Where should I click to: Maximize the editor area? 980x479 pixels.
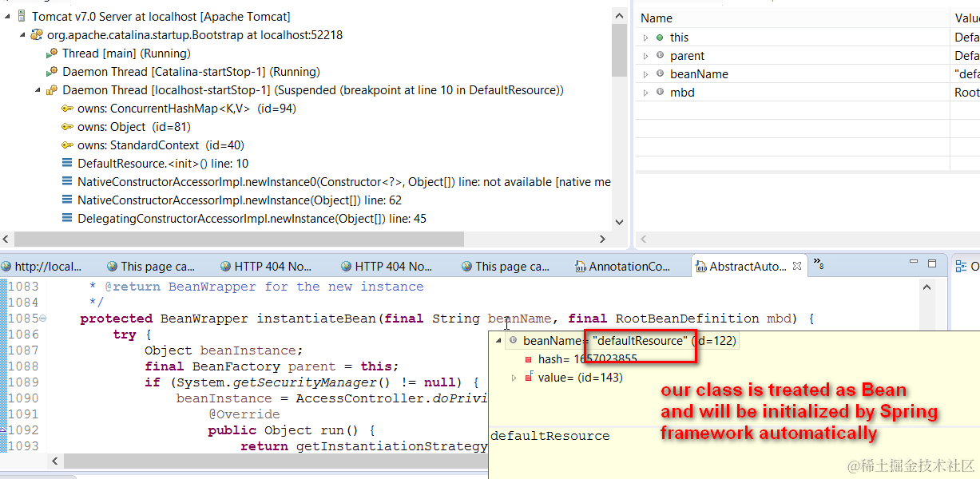[932, 263]
